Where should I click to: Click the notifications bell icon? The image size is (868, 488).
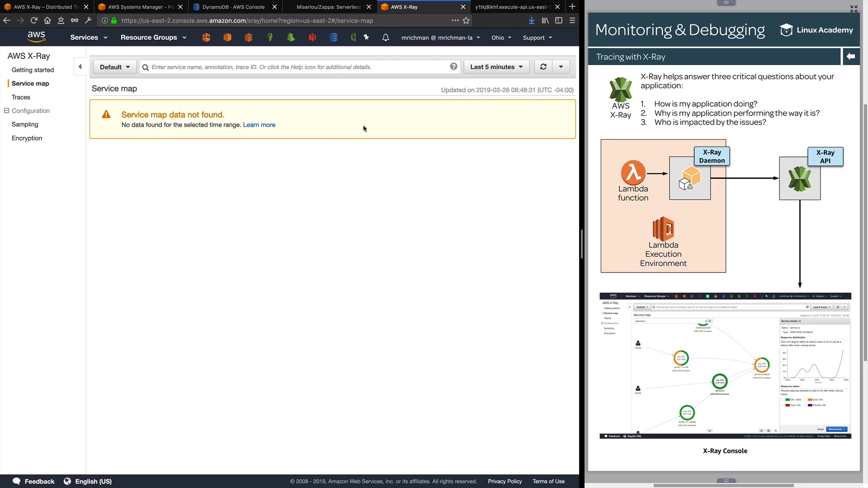385,38
